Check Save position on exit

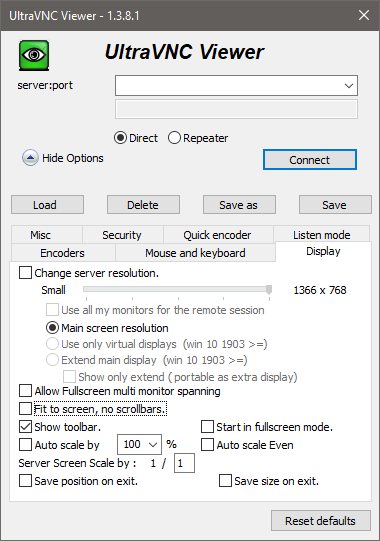click(x=25, y=481)
